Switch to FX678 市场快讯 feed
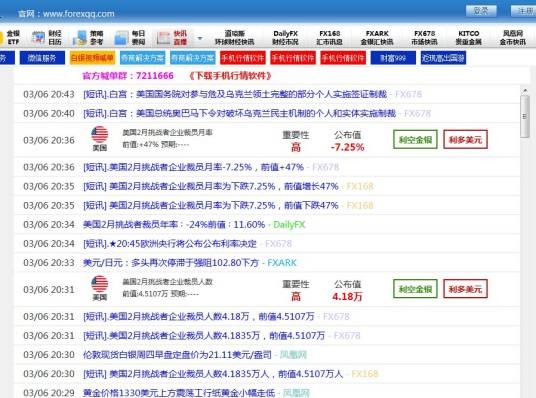 (x=424, y=38)
